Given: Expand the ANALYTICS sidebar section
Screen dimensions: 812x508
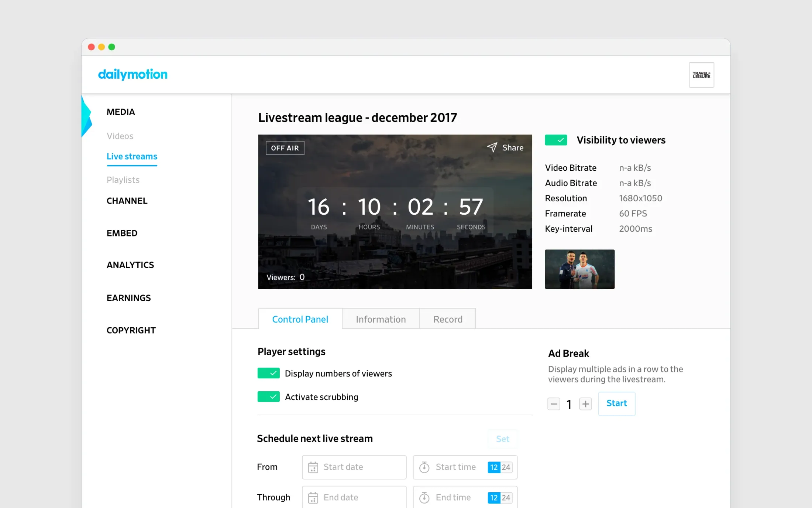Looking at the screenshot, I should tap(130, 265).
